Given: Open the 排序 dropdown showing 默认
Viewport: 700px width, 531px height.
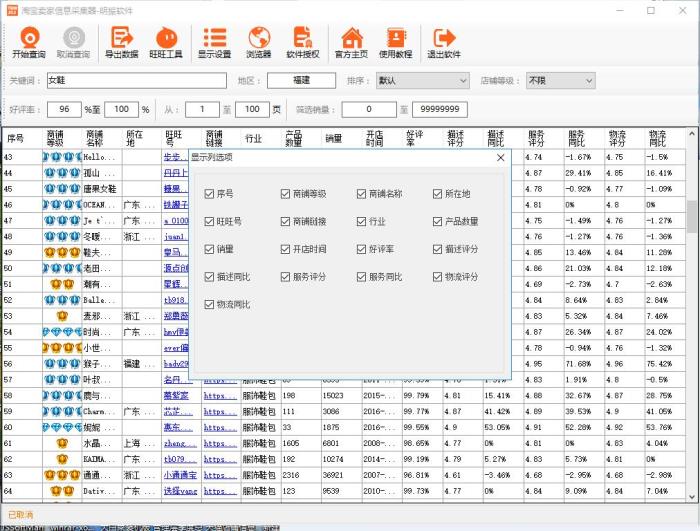Looking at the screenshot, I should pos(422,81).
